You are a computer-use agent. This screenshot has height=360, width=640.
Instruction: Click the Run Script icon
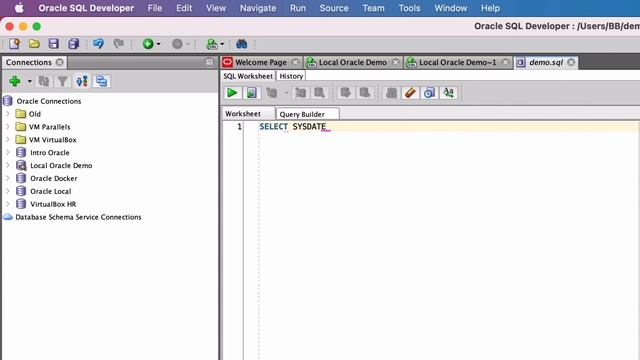coord(252,93)
